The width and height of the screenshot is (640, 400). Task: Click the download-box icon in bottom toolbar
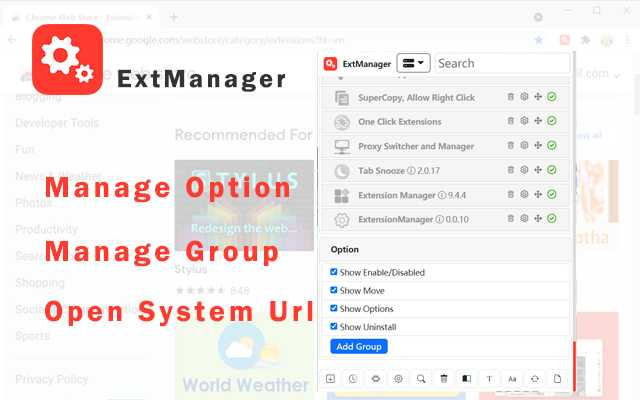click(331, 379)
